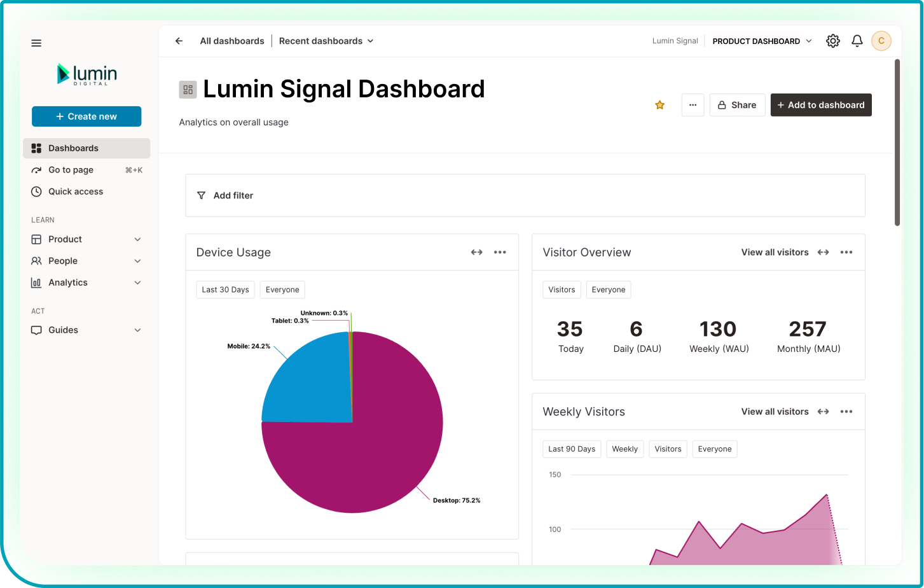Toggle the favorite star for dashboard

[660, 105]
